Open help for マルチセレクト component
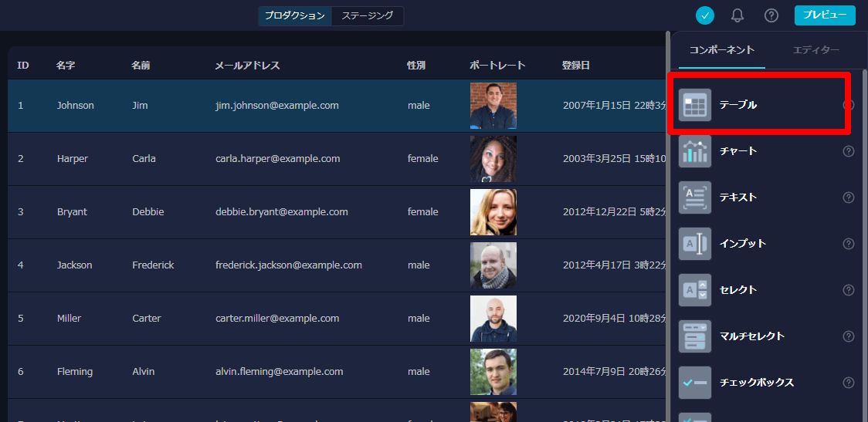The width and height of the screenshot is (868, 422). [848, 336]
